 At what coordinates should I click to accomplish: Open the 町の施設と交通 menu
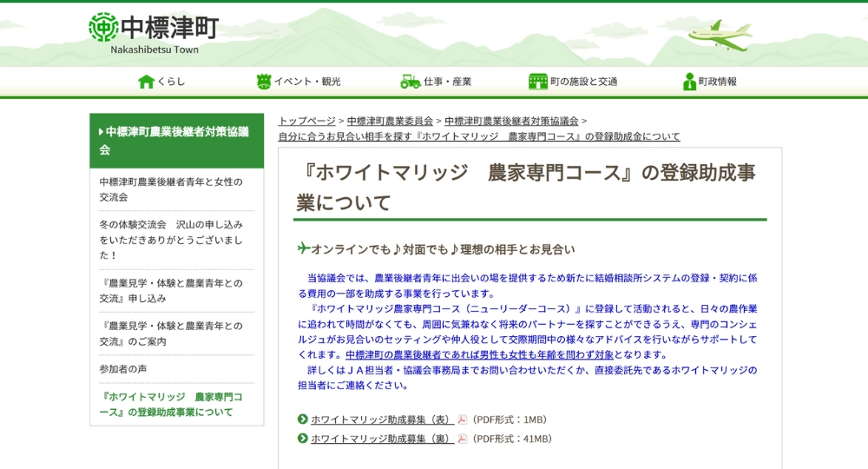573,82
